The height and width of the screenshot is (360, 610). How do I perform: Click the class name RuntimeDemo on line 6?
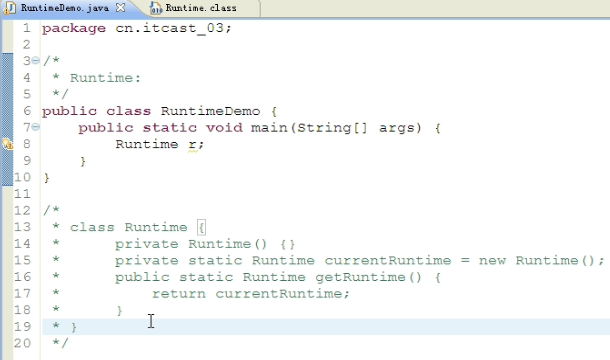click(210, 111)
